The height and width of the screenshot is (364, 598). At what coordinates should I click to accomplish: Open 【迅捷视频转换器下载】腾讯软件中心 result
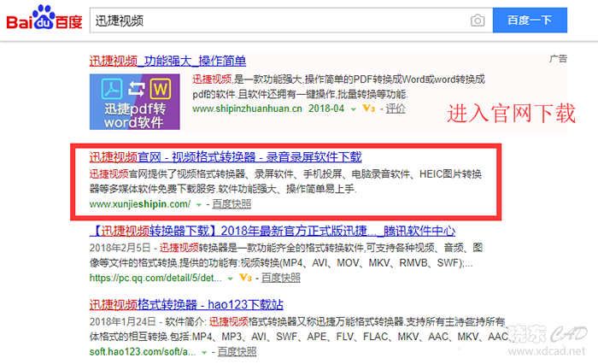coord(273,231)
